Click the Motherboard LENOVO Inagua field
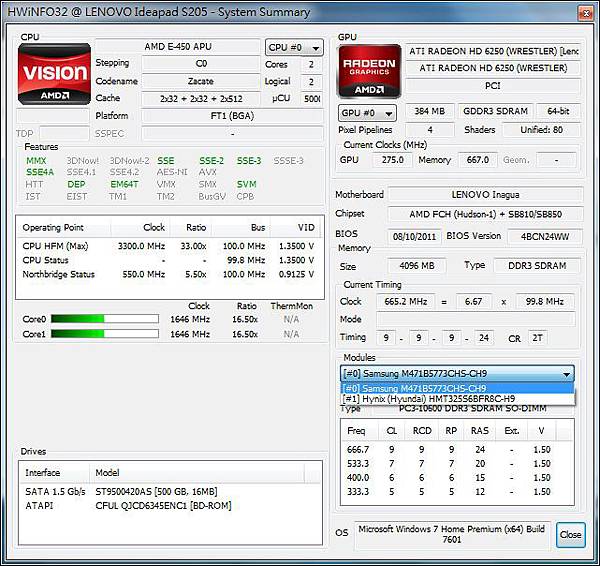 tap(486, 195)
